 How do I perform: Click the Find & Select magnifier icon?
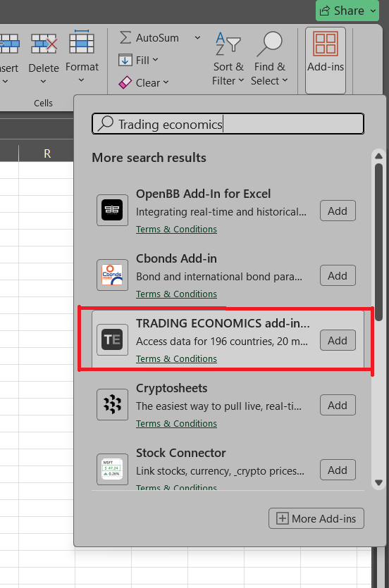pyautogui.click(x=269, y=44)
